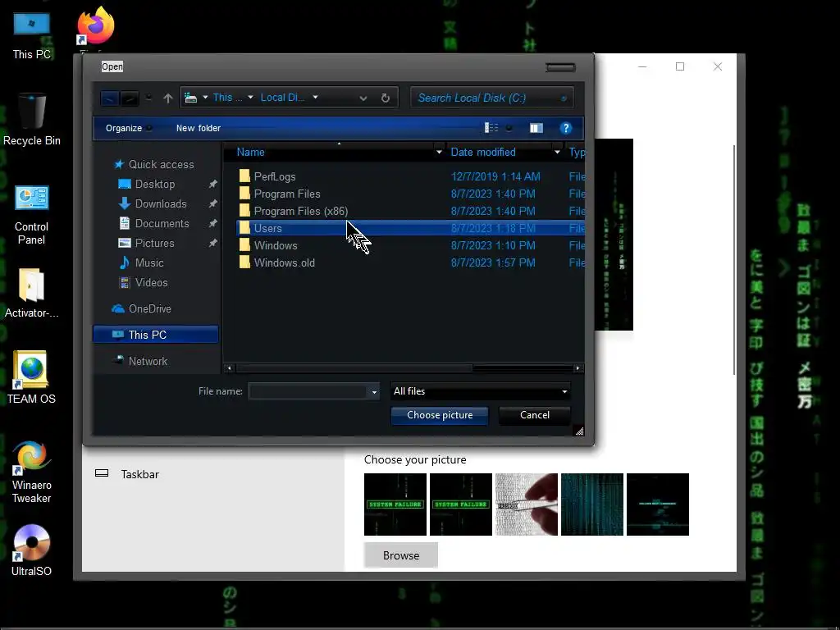Launch UltraISO desktop shortcut
Image resolution: width=840 pixels, height=630 pixels.
point(32,550)
